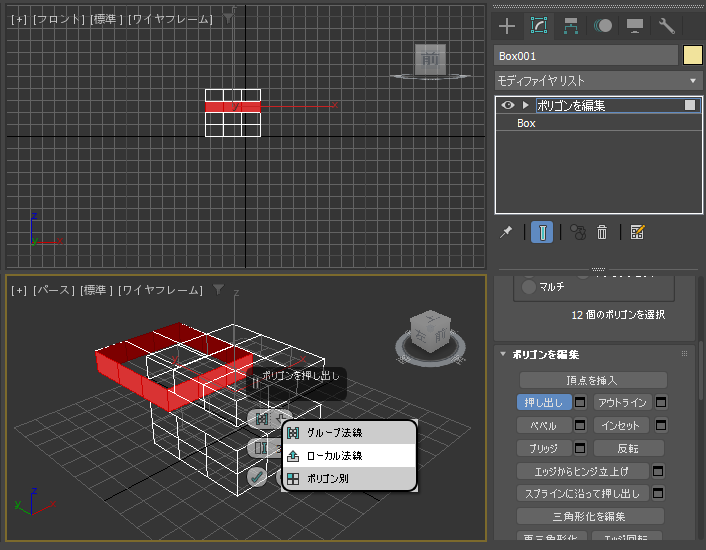Click the Box001 object name field
The height and width of the screenshot is (550, 706).
586,56
